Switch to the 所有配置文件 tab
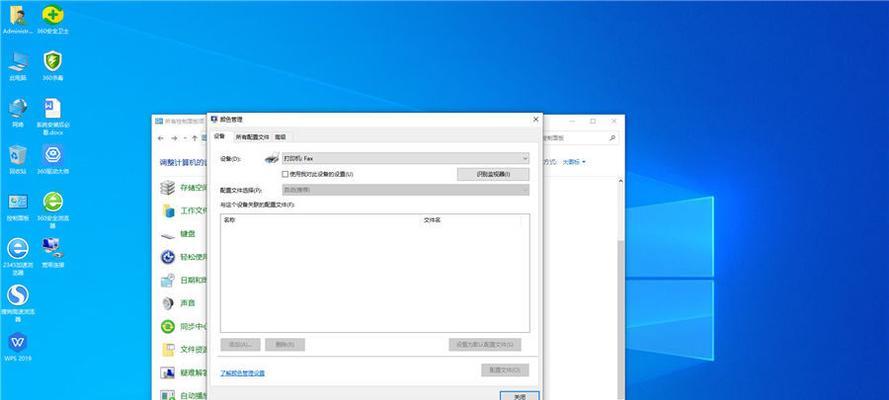This screenshot has height=400, width=889. 252,137
